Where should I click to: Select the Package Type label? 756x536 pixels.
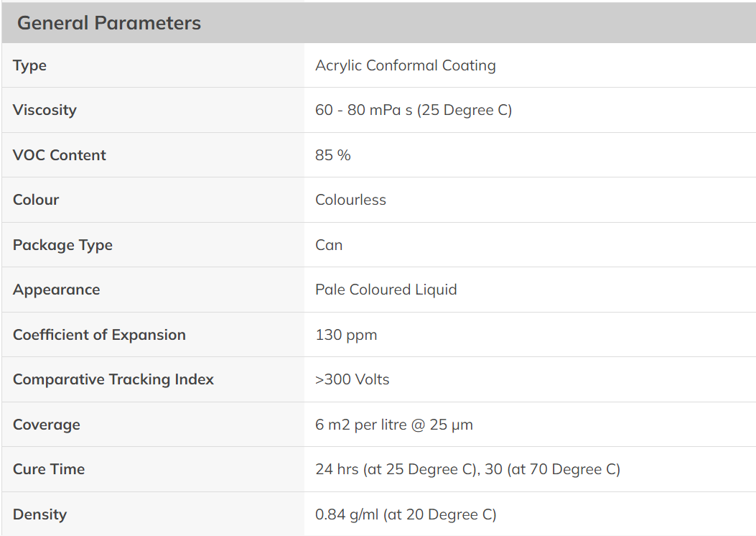pyautogui.click(x=62, y=245)
